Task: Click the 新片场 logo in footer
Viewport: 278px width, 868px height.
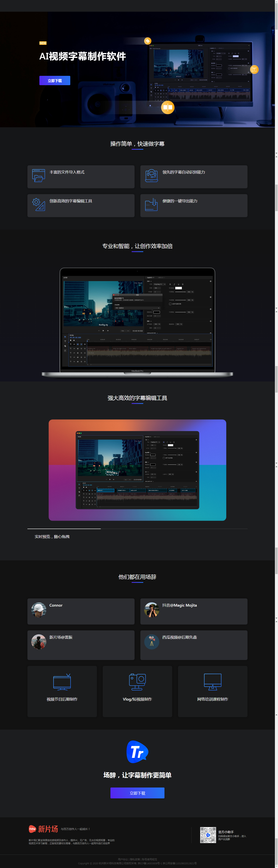Action: tap(44, 829)
